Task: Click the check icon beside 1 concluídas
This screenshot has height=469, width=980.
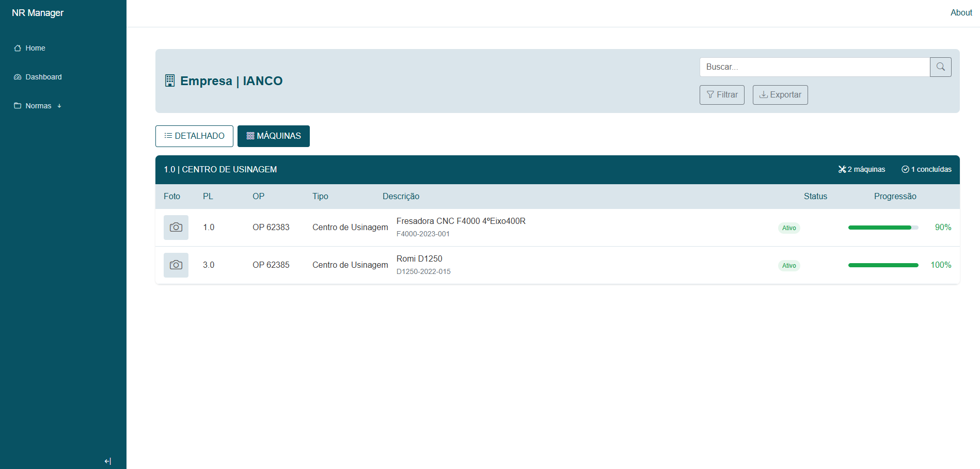Action: [905, 169]
